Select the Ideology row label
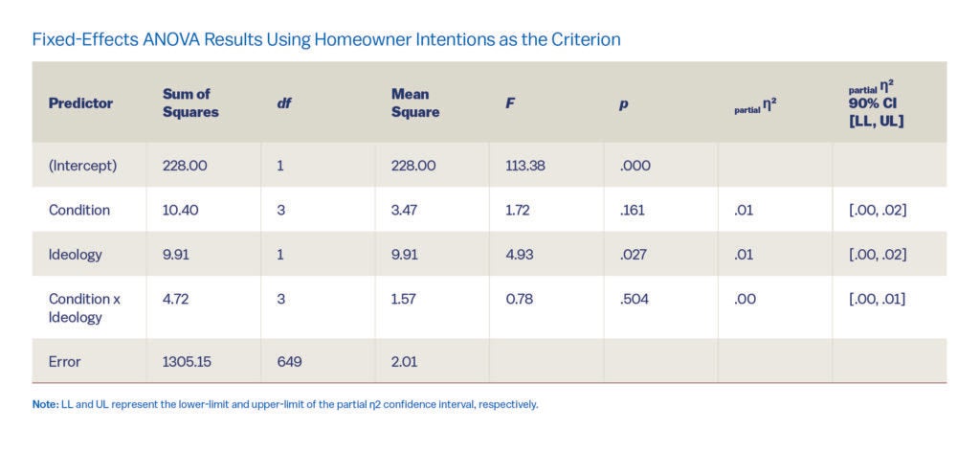Screen dimensions: 980x452 click(76, 255)
